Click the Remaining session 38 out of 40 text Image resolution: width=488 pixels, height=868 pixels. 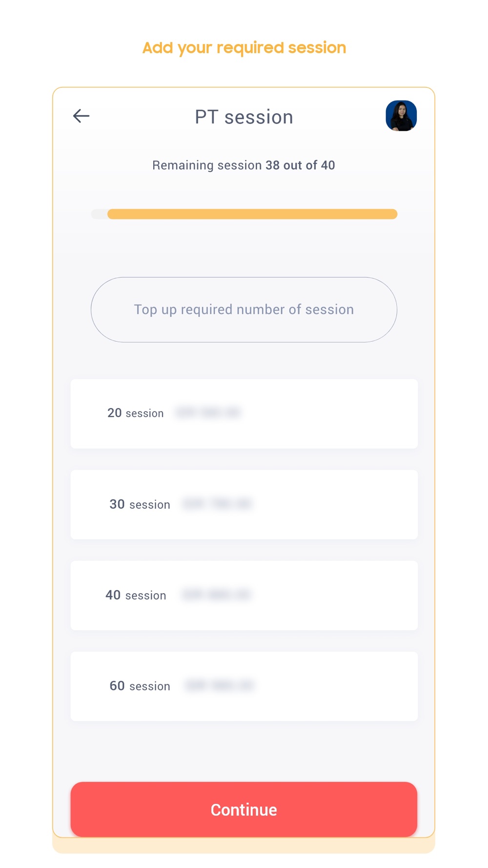(x=244, y=165)
